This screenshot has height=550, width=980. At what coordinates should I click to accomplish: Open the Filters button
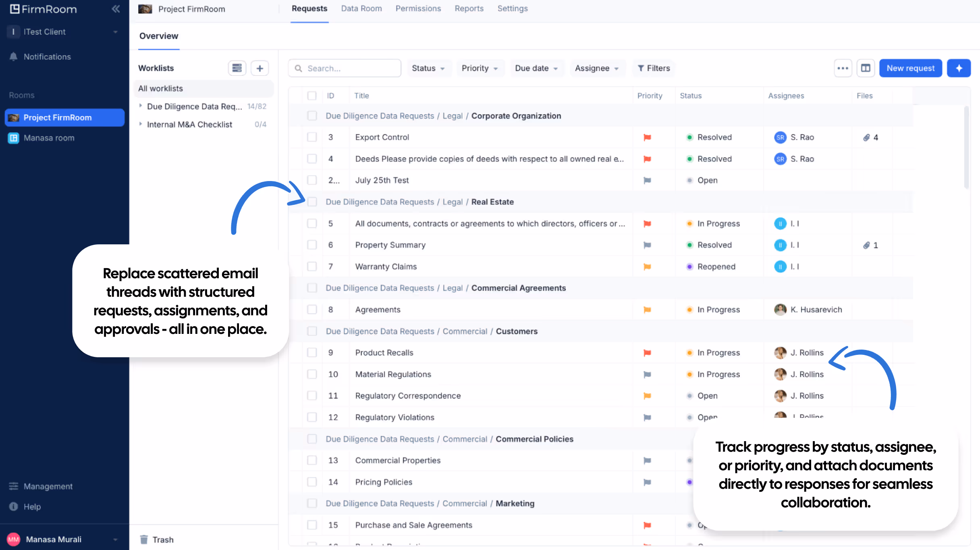point(654,68)
